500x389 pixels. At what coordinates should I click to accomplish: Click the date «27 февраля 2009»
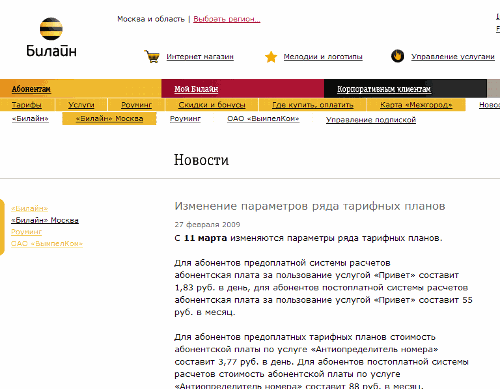(x=207, y=225)
